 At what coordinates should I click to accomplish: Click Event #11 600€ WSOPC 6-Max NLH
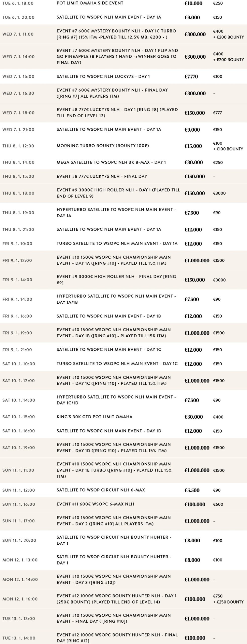coord(95,504)
